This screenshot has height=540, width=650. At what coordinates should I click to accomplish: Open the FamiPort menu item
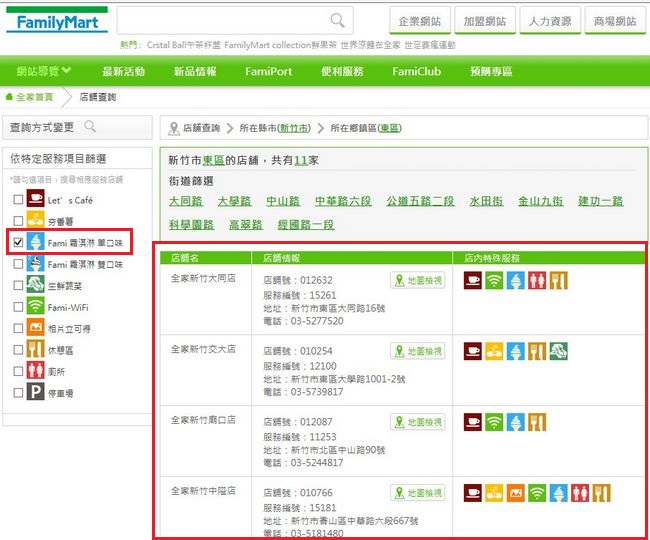click(x=267, y=72)
